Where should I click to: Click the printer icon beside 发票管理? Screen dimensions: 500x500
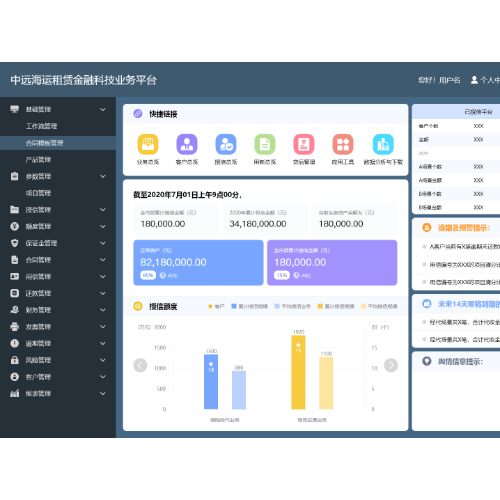point(14,327)
